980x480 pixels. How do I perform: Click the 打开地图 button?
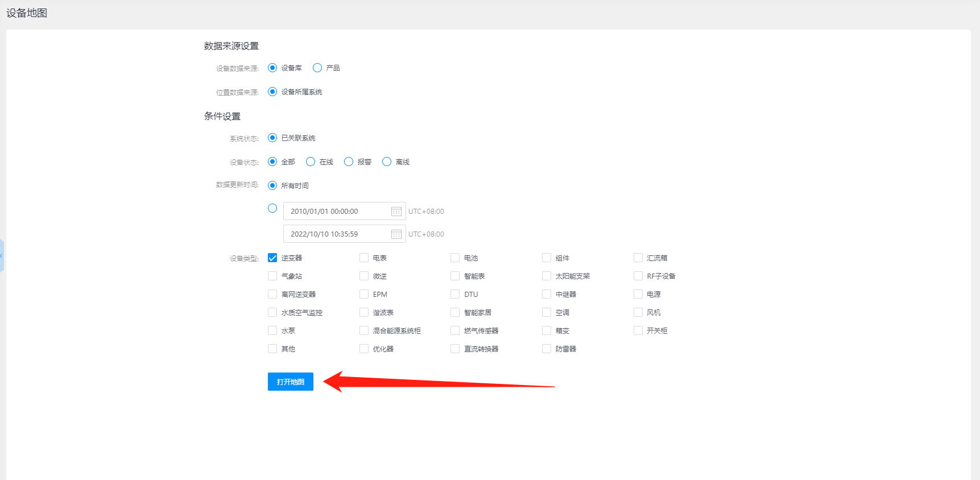(x=290, y=382)
